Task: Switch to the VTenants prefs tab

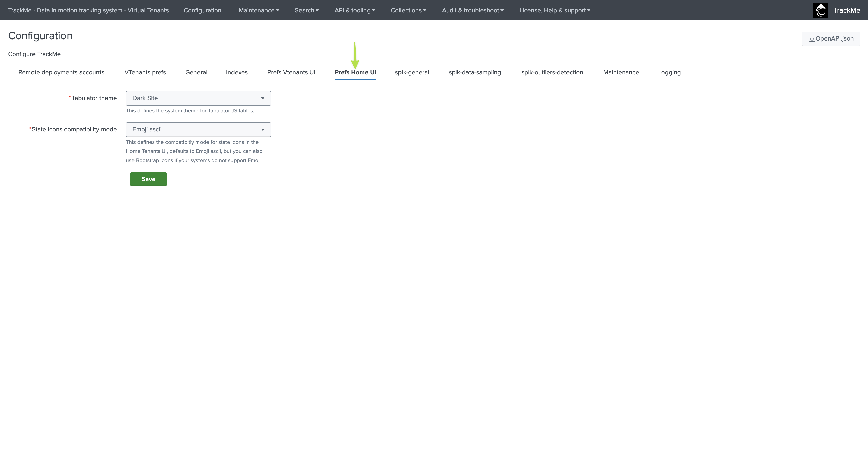Action: coord(145,72)
